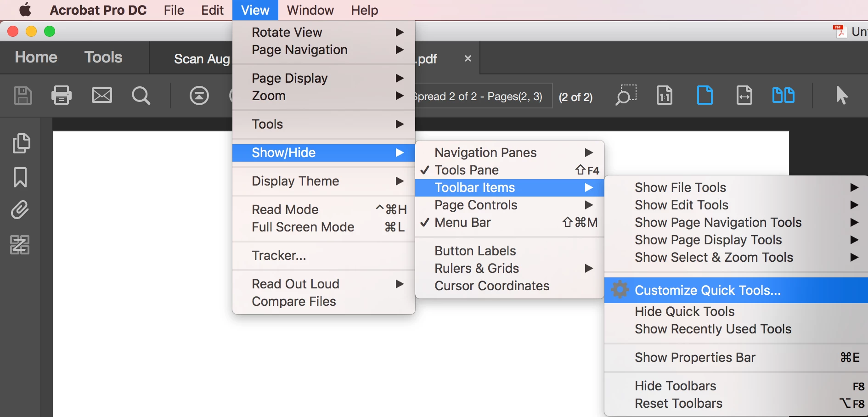This screenshot has width=868, height=417.
Task: Choose Hide Quick Tools
Action: (736, 311)
